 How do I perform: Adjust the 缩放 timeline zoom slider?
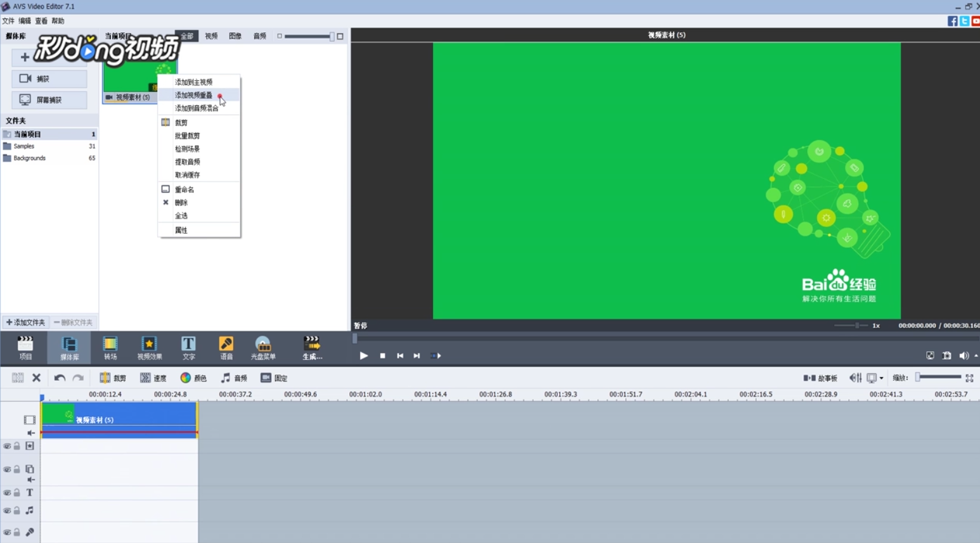pos(939,378)
